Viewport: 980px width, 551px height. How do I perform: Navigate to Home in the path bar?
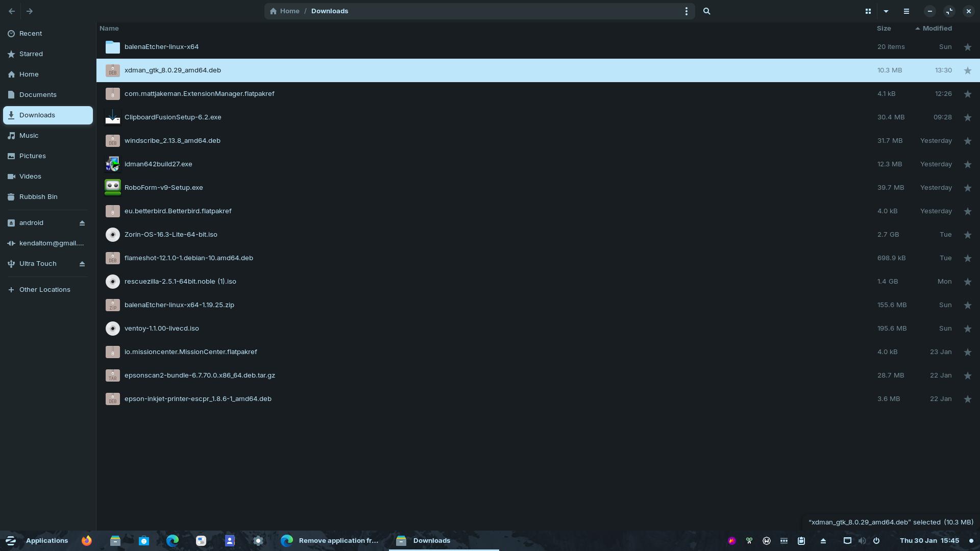point(285,11)
